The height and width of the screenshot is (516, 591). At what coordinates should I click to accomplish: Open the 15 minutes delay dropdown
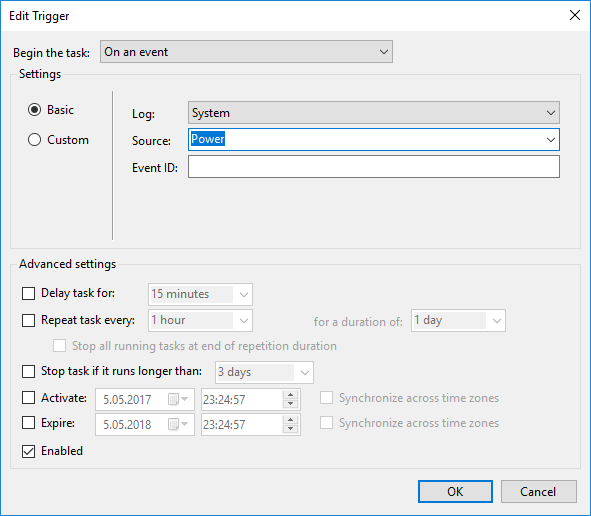(x=200, y=294)
